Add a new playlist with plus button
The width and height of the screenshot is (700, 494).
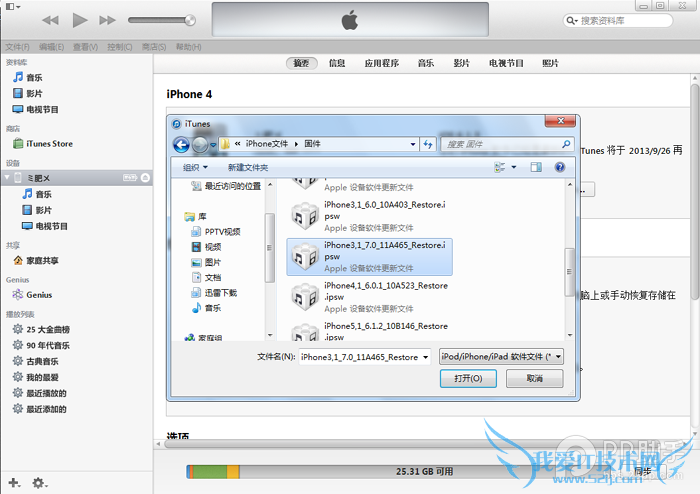pyautogui.click(x=13, y=483)
